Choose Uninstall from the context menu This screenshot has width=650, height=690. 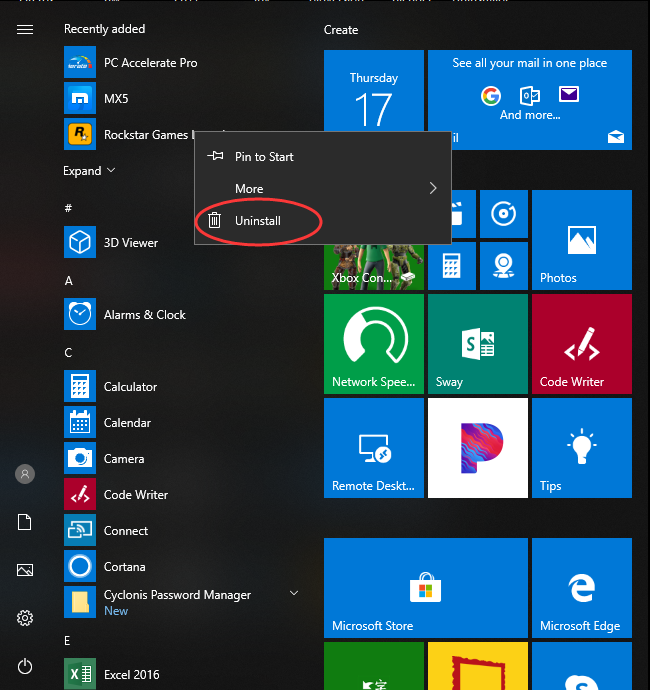(323, 220)
